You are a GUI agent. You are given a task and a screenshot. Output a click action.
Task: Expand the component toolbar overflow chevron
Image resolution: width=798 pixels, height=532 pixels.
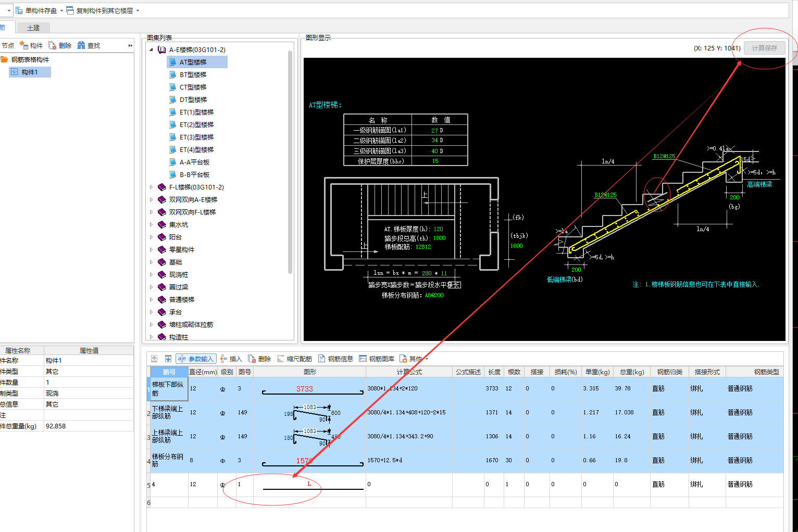click(130, 46)
